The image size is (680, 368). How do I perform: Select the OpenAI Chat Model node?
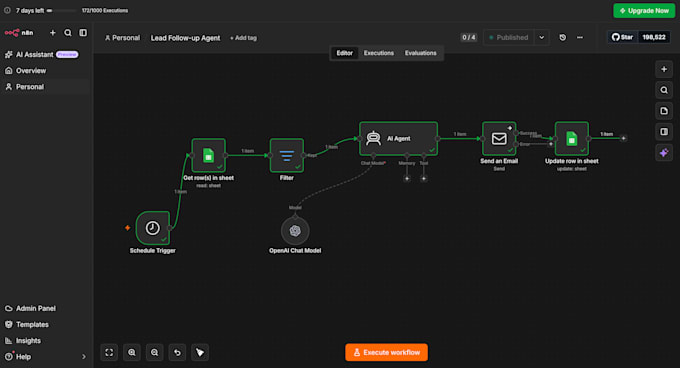coord(295,231)
